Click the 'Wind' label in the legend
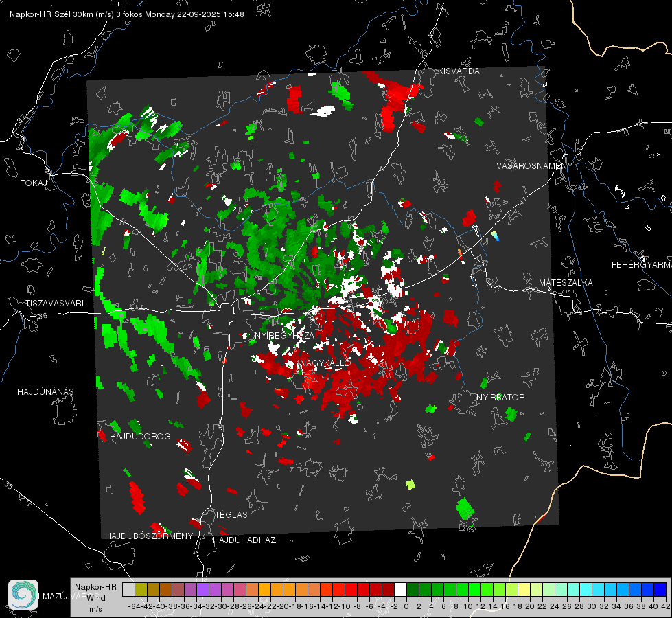The height and width of the screenshot is (618, 672). tap(96, 598)
